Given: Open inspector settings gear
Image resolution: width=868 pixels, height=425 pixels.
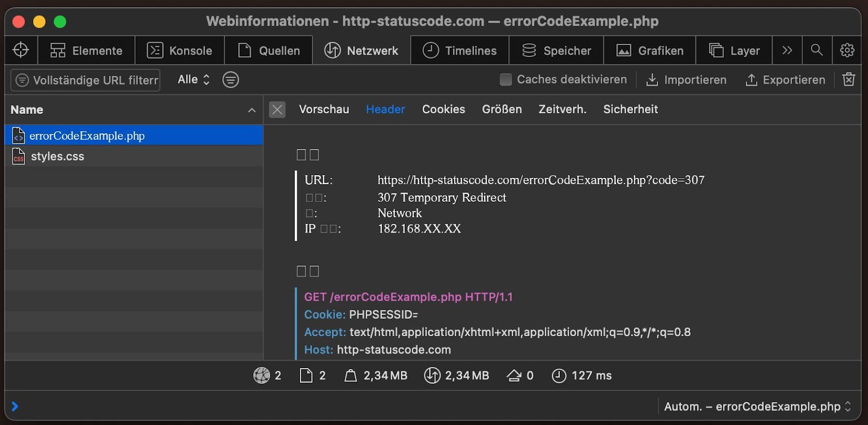Looking at the screenshot, I should [847, 50].
